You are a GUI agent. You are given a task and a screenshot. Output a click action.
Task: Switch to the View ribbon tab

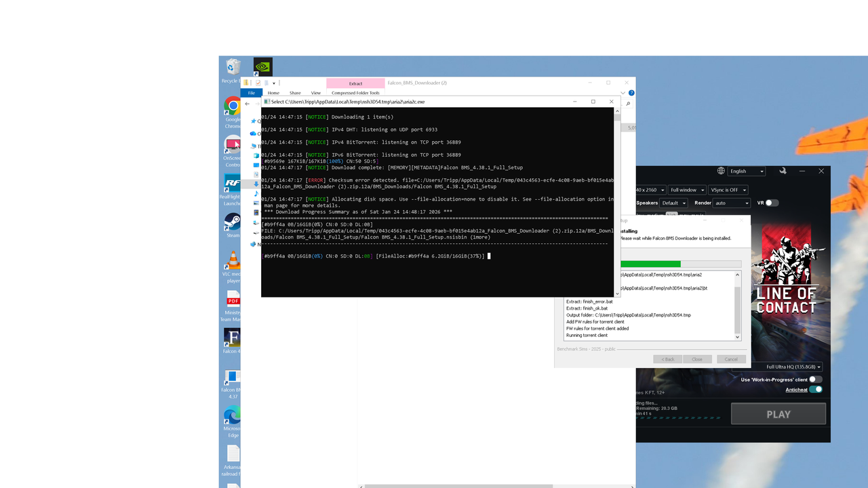click(316, 93)
